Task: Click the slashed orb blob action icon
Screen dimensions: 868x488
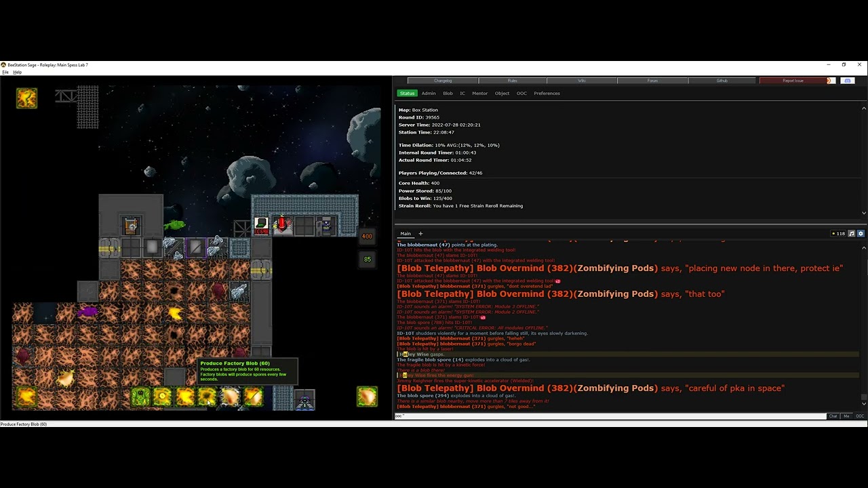Action: click(252, 396)
